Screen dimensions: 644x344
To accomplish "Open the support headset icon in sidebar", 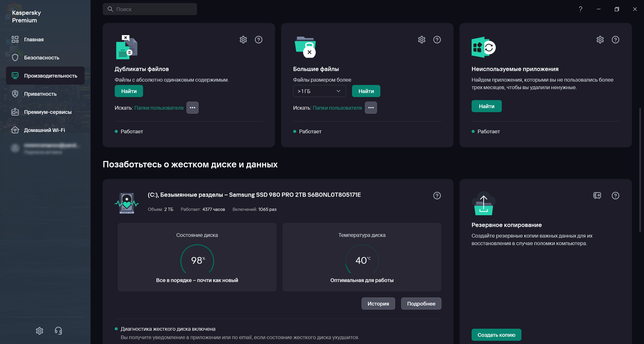I will pos(58,330).
